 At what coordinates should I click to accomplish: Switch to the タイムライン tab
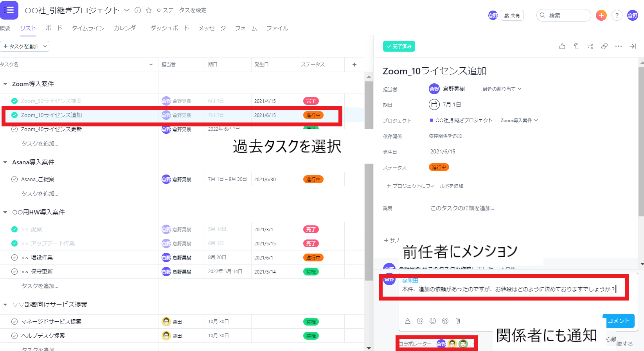(x=88, y=28)
